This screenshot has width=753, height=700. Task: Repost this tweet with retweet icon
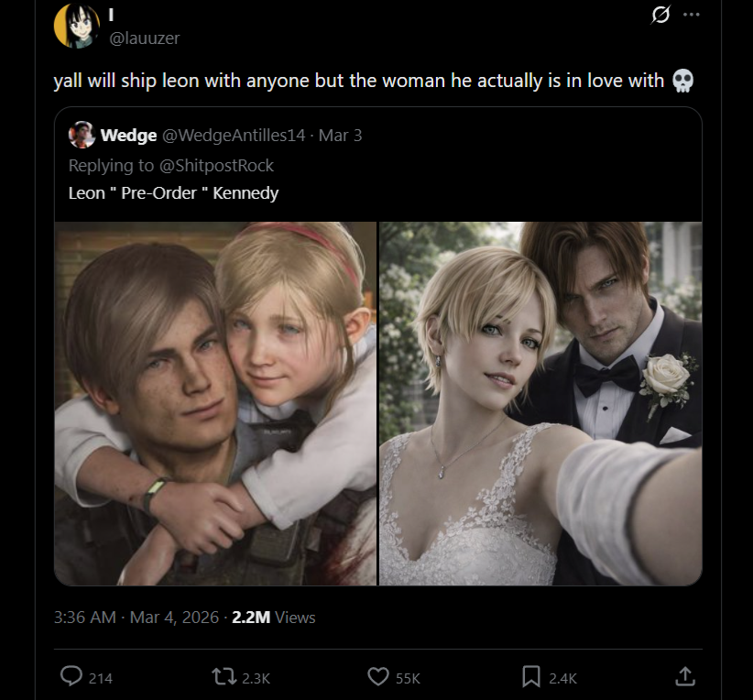[x=224, y=677]
